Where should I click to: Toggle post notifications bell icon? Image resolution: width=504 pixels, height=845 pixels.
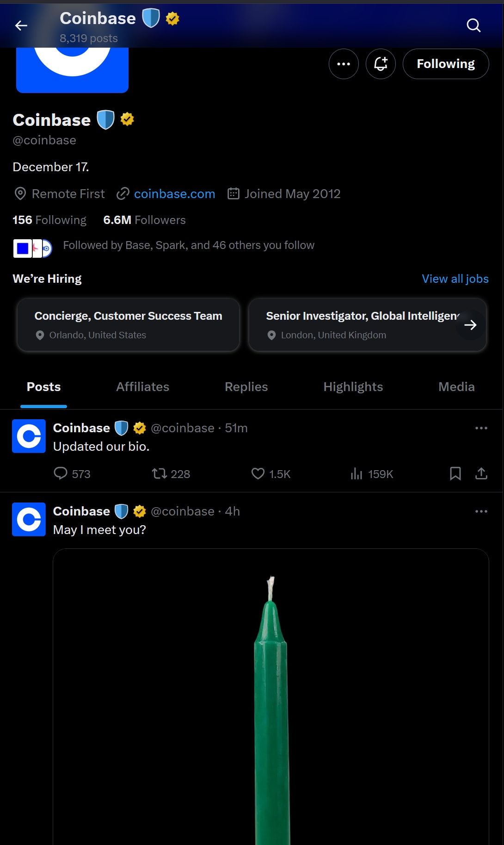pyautogui.click(x=381, y=64)
